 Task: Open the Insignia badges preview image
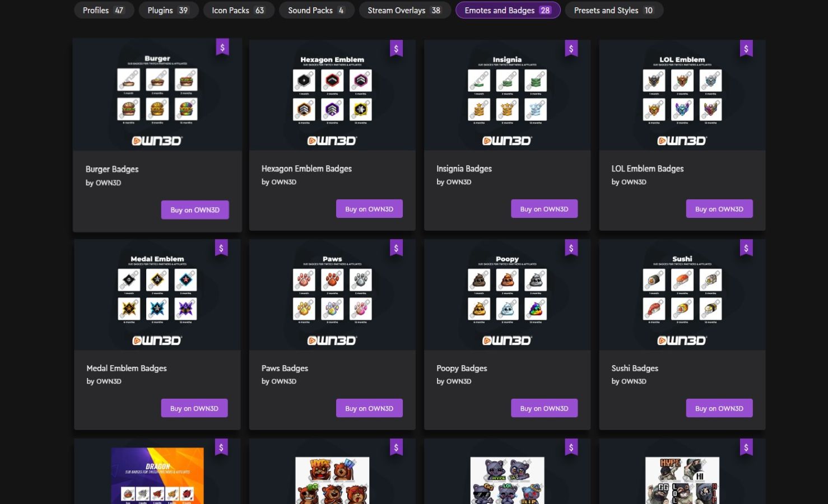[x=507, y=95]
